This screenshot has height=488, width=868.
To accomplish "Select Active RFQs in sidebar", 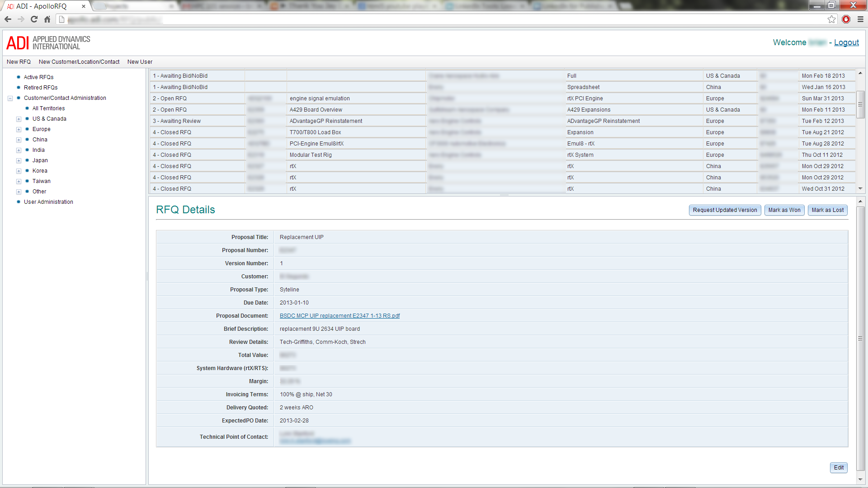I will coord(38,77).
